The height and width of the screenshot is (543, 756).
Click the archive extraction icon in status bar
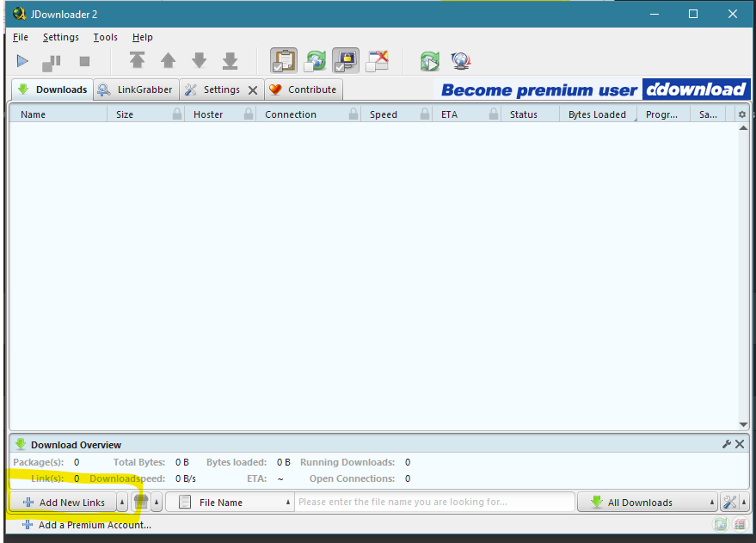tap(740, 524)
